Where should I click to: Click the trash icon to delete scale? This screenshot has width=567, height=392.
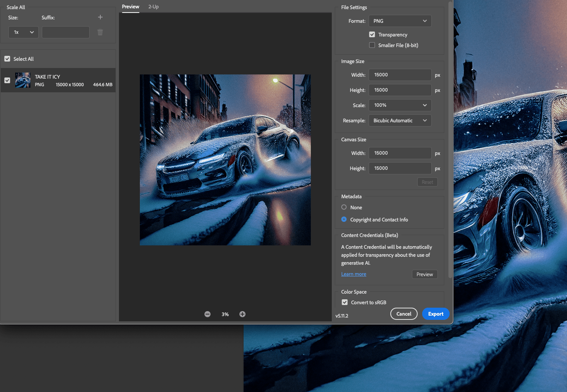(100, 32)
